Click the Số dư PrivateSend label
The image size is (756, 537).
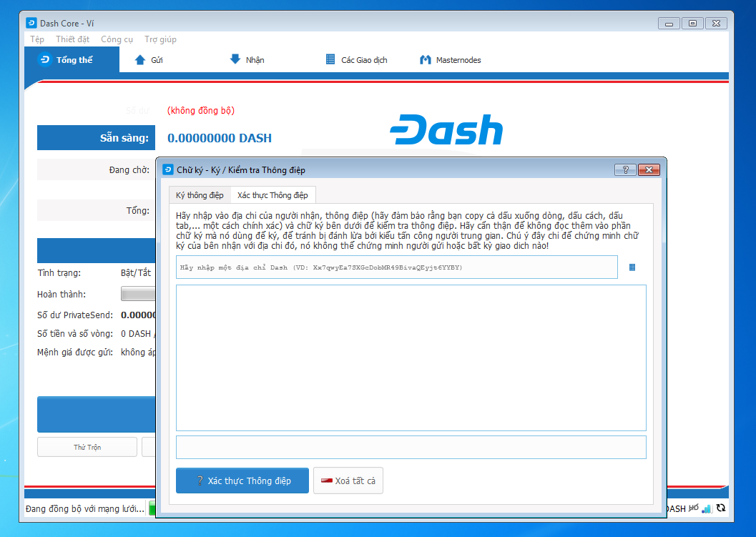click(74, 315)
